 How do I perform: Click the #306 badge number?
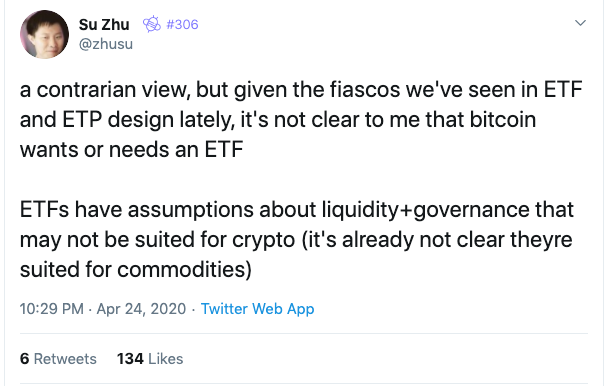click(182, 24)
